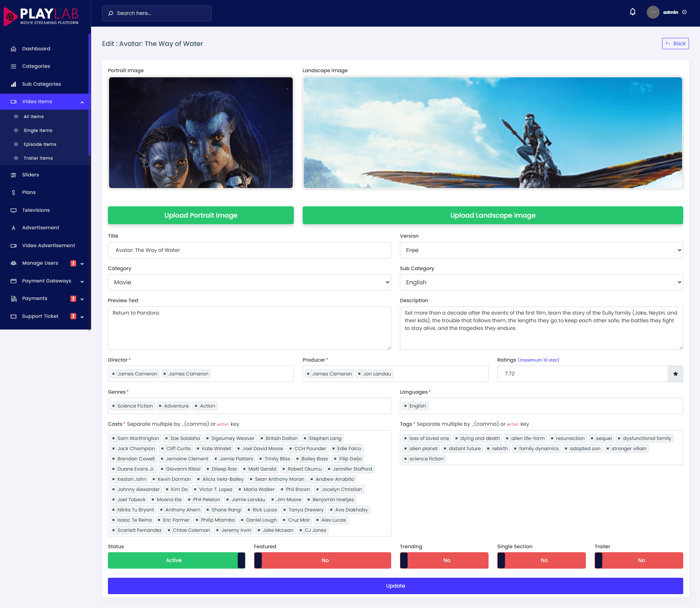Click the Advertisement letter A icon
700x608 pixels.
pyautogui.click(x=13, y=228)
